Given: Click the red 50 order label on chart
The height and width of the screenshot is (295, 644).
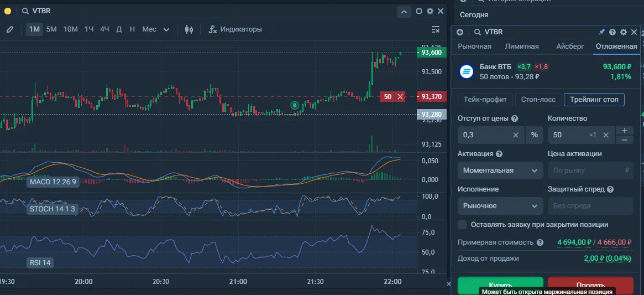Looking at the screenshot, I should pyautogui.click(x=388, y=97).
